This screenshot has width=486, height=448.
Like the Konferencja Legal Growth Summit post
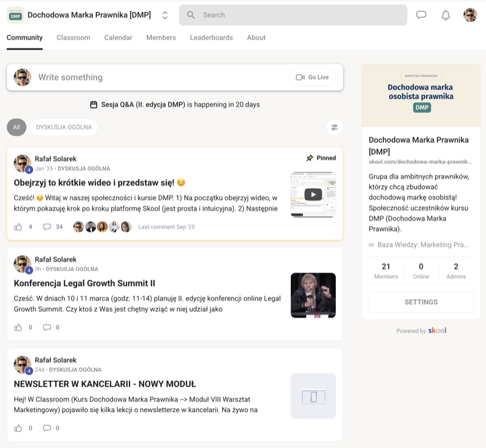pos(18,327)
